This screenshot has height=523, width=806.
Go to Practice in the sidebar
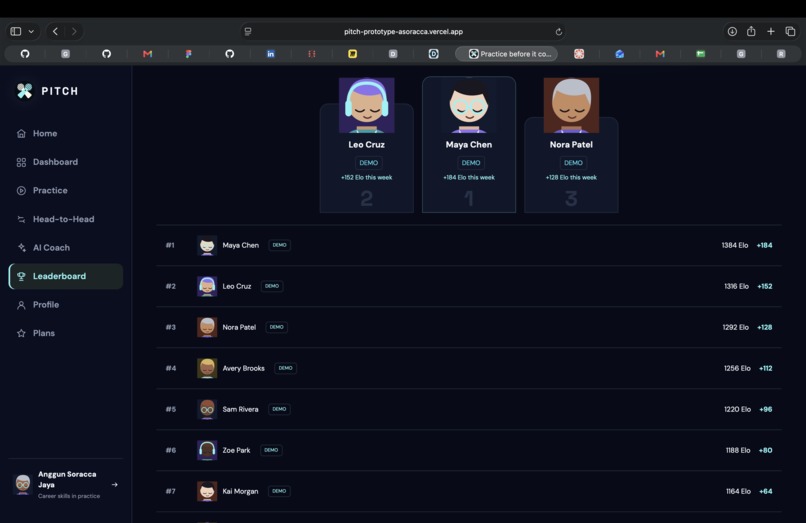point(65,190)
